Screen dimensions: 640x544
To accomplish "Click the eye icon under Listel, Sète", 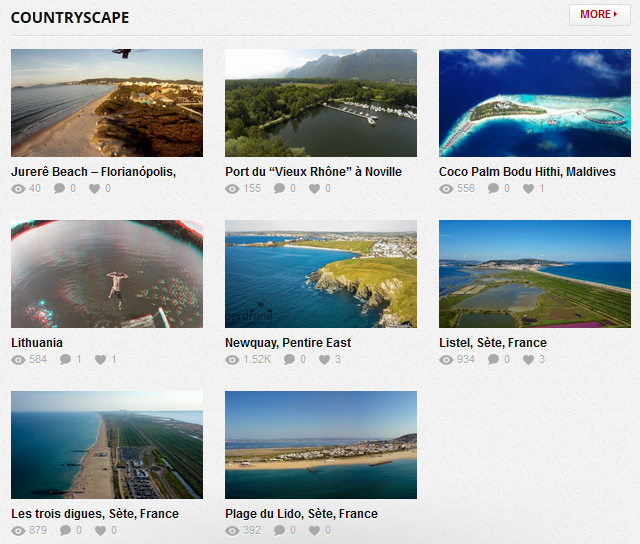I will pos(446,360).
